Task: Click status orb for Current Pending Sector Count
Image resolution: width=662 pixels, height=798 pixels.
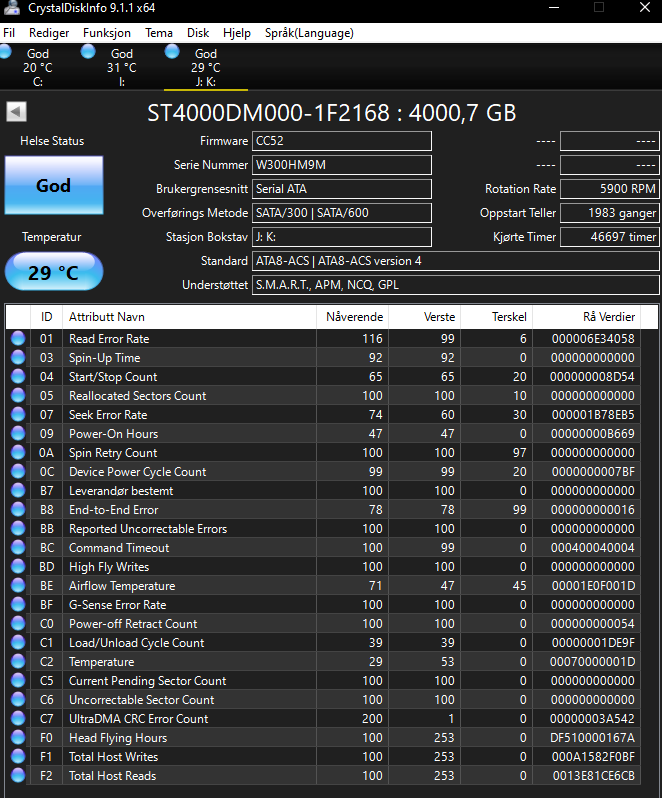Action: [18, 680]
